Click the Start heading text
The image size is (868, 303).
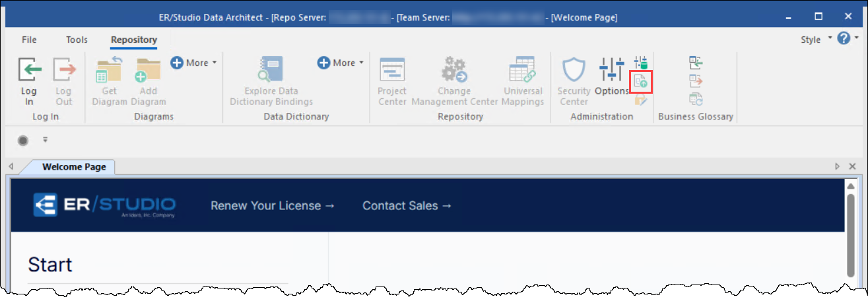tap(50, 265)
